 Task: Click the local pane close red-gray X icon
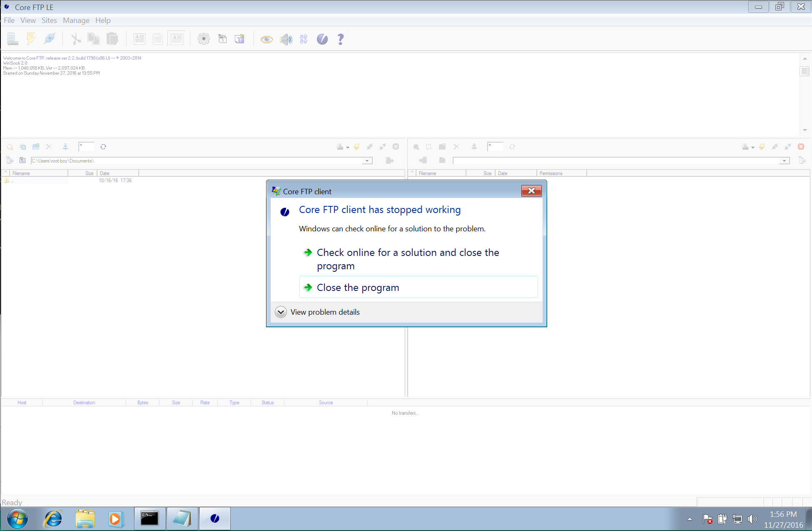[396, 147]
